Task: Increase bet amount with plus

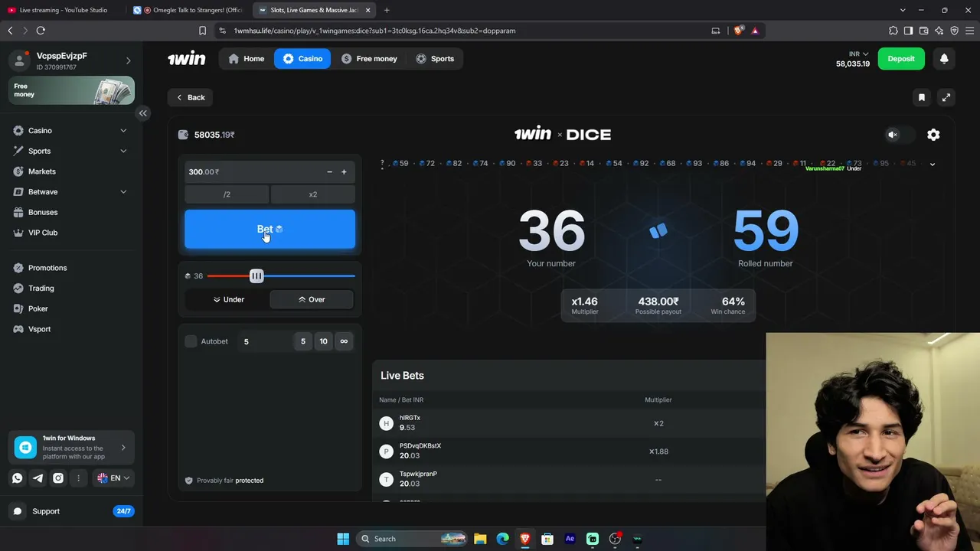Action: point(344,172)
